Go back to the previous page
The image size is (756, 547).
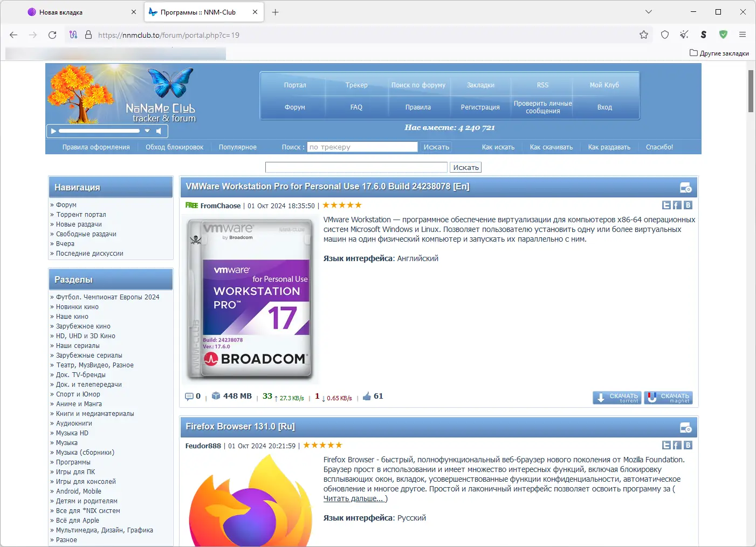[x=13, y=35]
